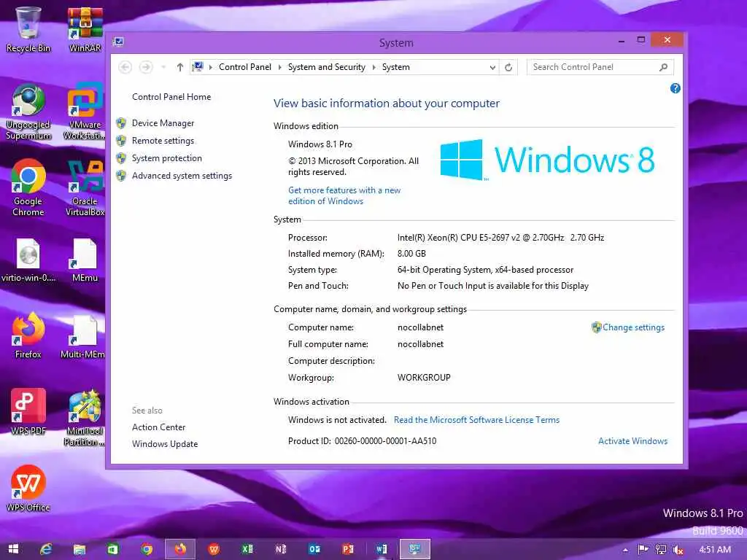Select System in the breadcrumb
The width and height of the screenshot is (747, 560).
click(396, 67)
